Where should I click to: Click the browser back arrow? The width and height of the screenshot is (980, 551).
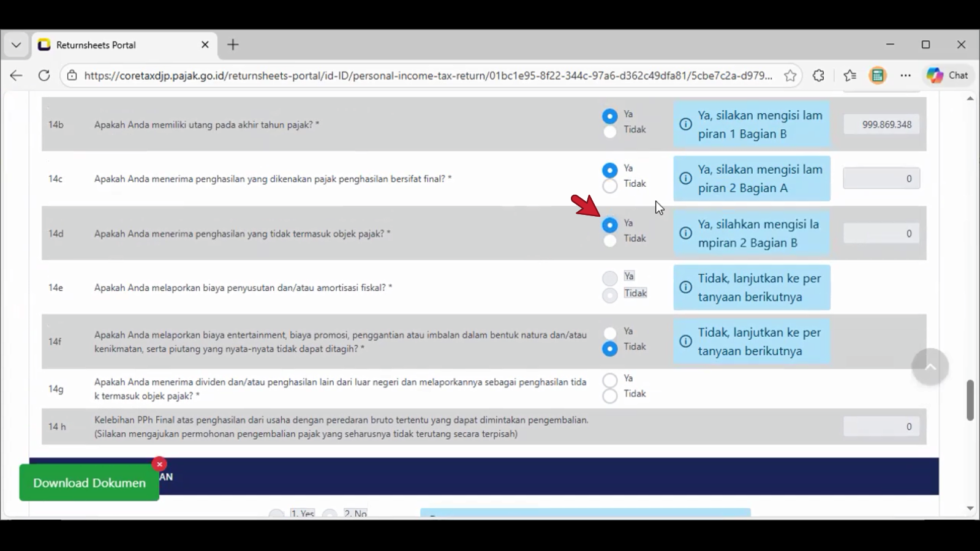(x=17, y=75)
